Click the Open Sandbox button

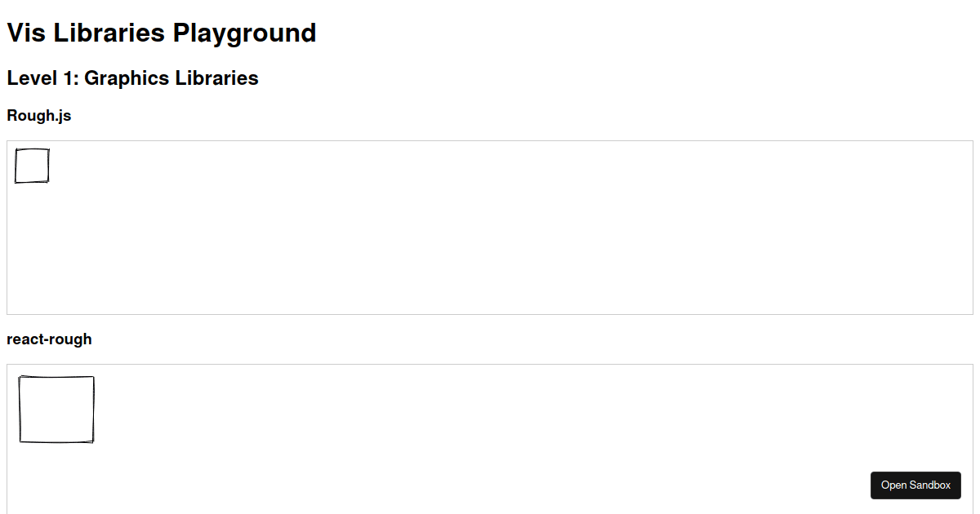coord(915,485)
